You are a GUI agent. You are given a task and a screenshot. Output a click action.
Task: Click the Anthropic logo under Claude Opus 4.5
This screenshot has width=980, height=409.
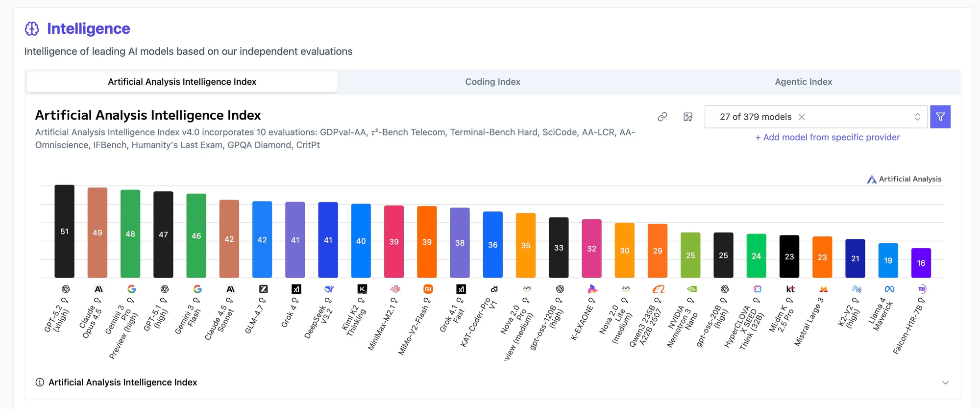(x=98, y=289)
